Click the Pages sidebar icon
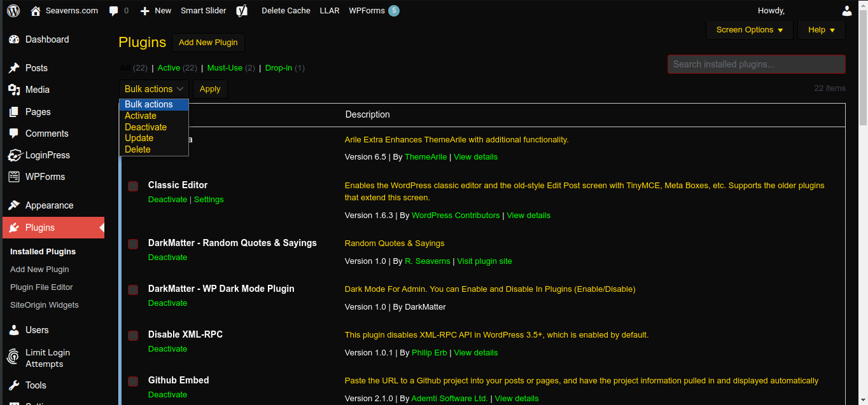The height and width of the screenshot is (405, 868). 14,112
